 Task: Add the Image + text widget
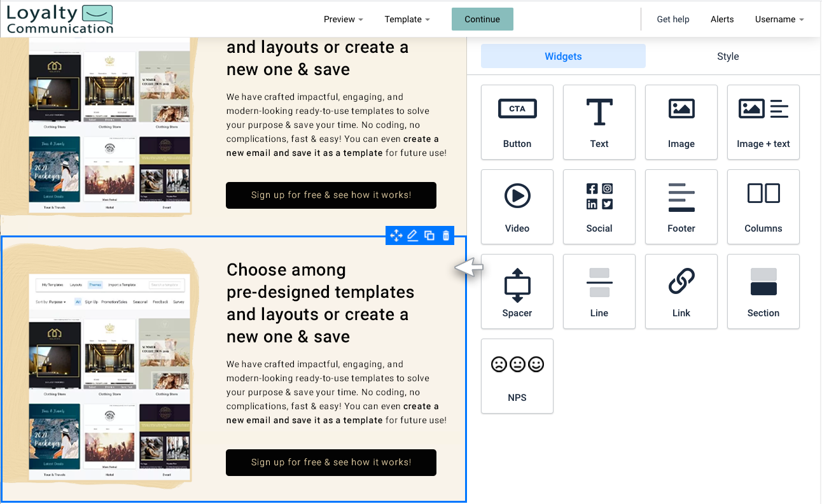click(x=763, y=122)
